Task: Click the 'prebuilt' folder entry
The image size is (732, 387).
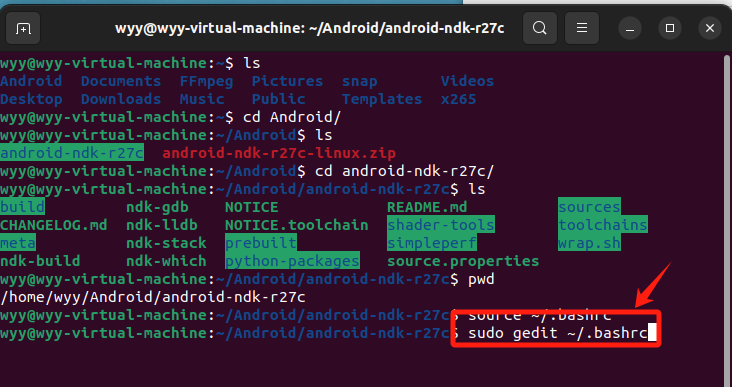Action: 261,243
